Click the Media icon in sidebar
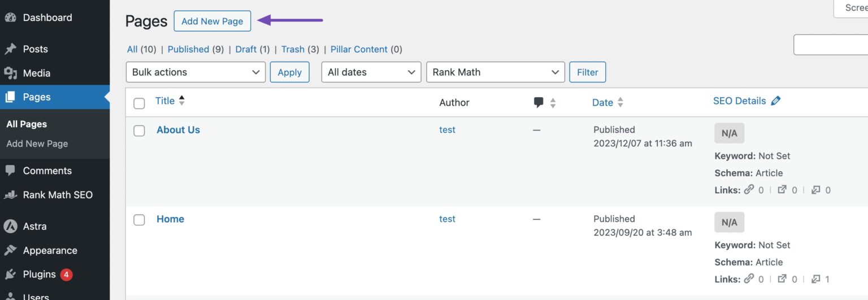The height and width of the screenshot is (300, 868). click(10, 73)
